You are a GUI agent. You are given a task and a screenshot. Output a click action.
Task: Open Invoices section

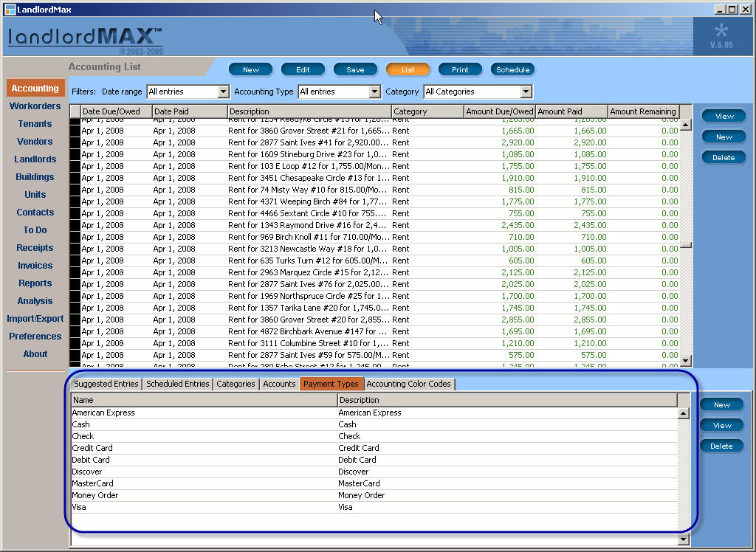point(35,266)
